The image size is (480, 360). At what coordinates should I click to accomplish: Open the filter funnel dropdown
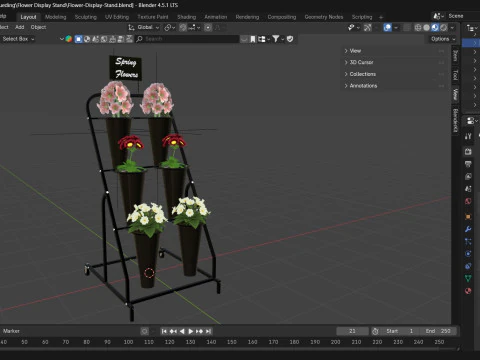pos(278,39)
